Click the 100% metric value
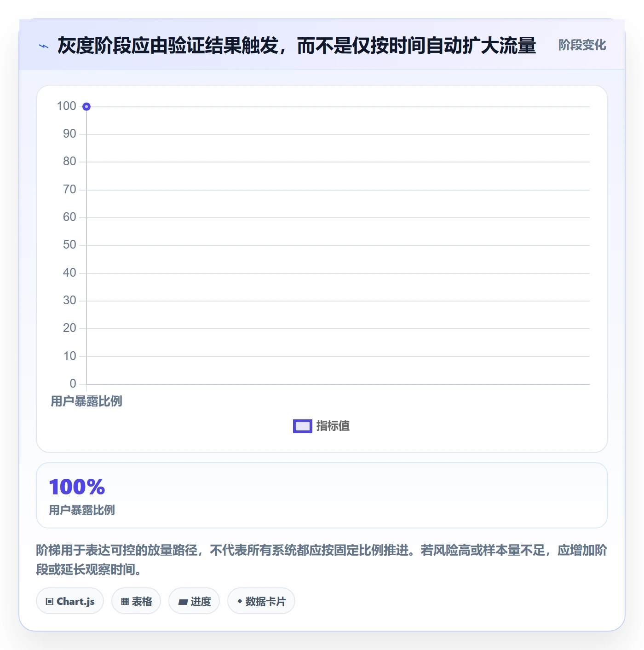 click(x=77, y=487)
